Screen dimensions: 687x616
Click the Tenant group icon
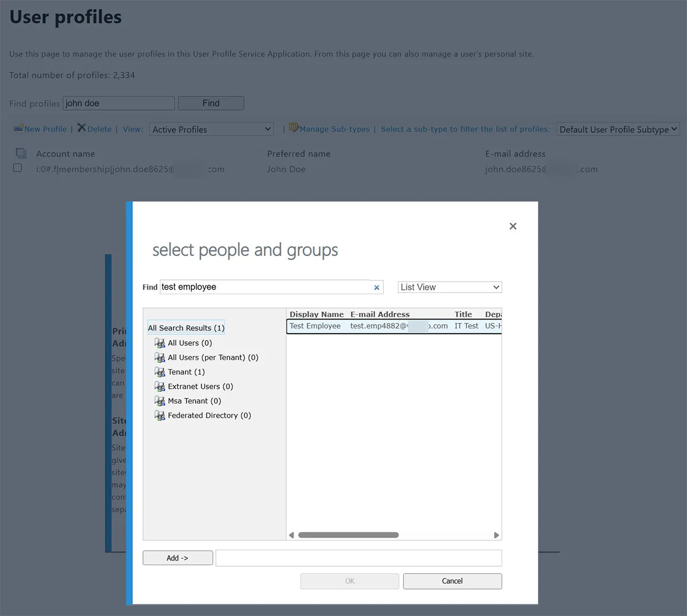pyautogui.click(x=160, y=372)
